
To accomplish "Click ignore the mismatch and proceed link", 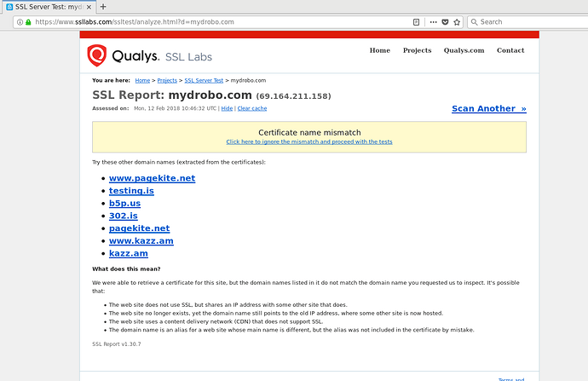I will (x=309, y=141).
